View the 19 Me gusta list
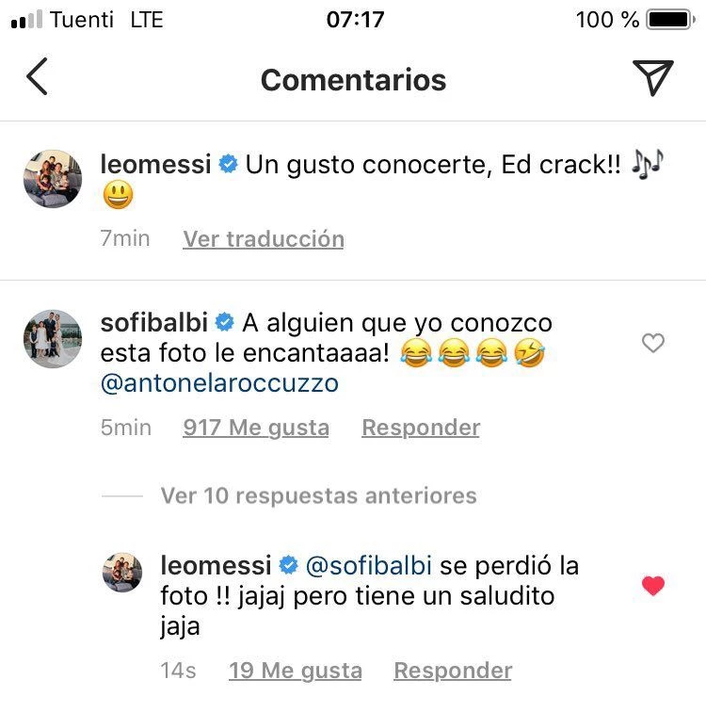The image size is (706, 728). (x=295, y=671)
